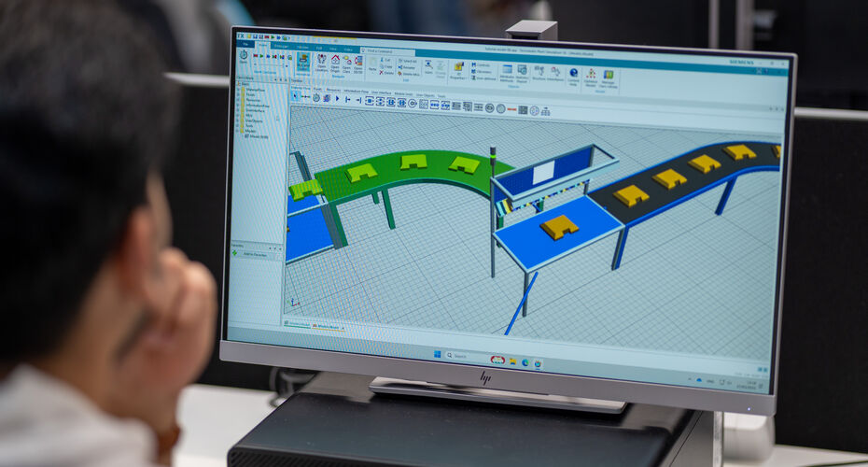The height and width of the screenshot is (467, 868).
Task: Click User-defined in the Objects group
Action: point(483,78)
